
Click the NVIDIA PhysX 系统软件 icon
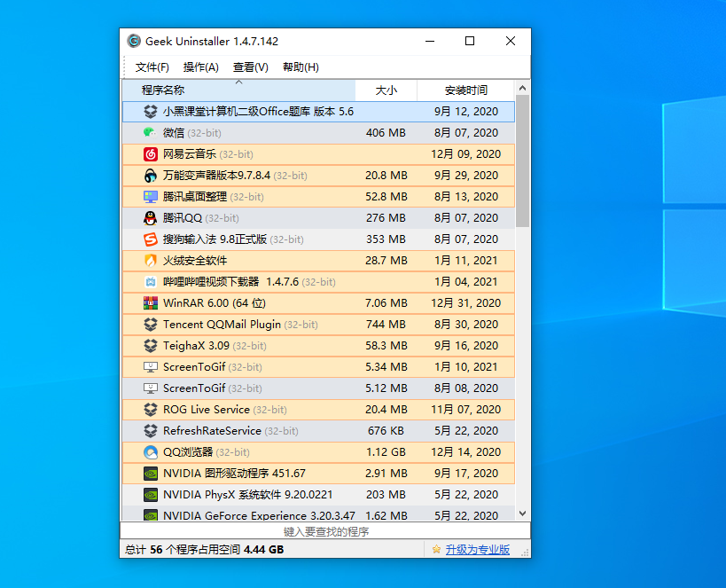(x=151, y=495)
